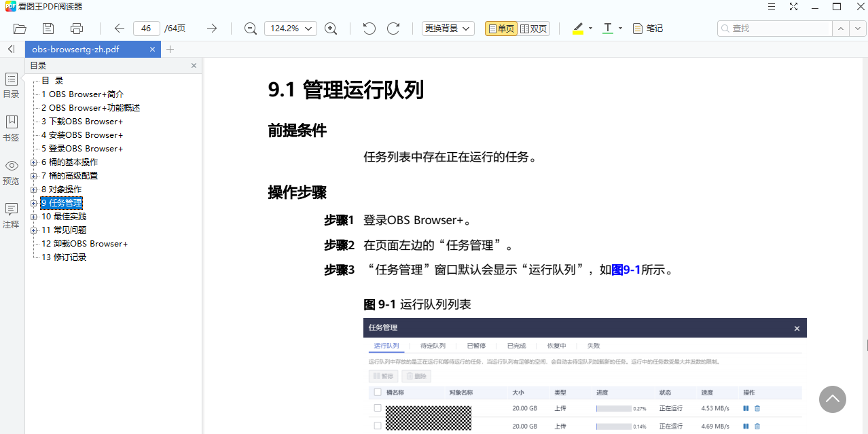The height and width of the screenshot is (434, 868).
Task: Collapse the sidebar panel arrow
Action: click(12, 49)
